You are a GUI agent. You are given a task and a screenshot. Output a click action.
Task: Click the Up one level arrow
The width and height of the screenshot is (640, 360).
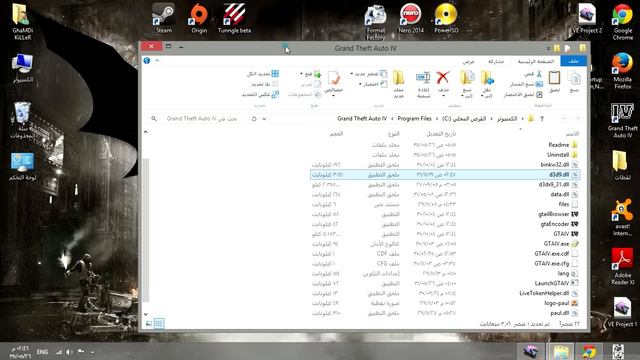click(x=542, y=119)
